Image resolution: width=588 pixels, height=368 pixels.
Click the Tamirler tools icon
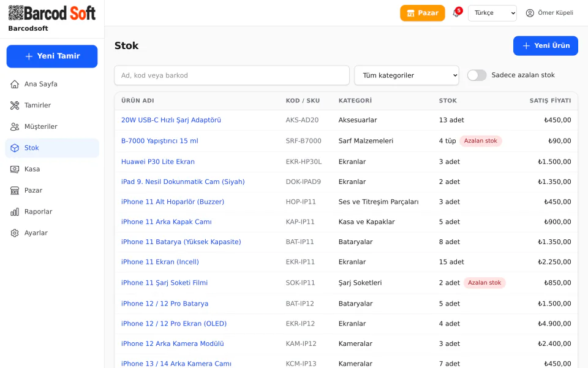tap(15, 105)
